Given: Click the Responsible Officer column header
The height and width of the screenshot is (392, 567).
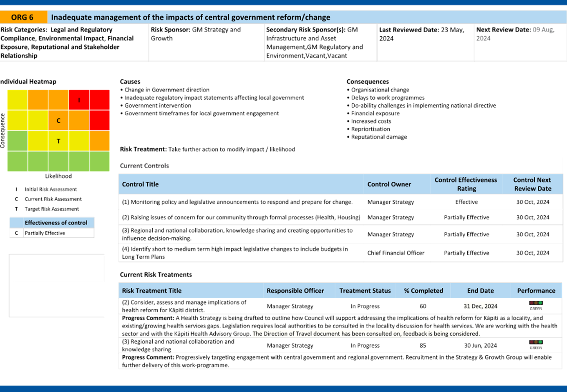Looking at the screenshot, I should point(295,291).
